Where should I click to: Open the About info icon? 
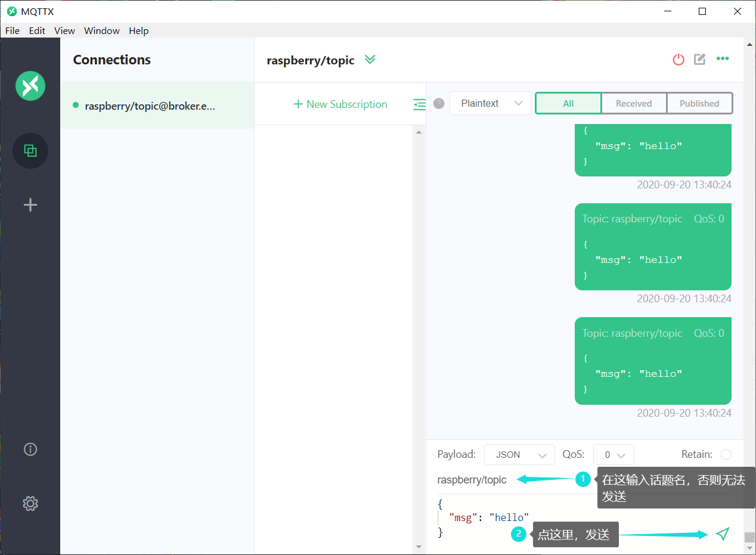pyautogui.click(x=30, y=449)
